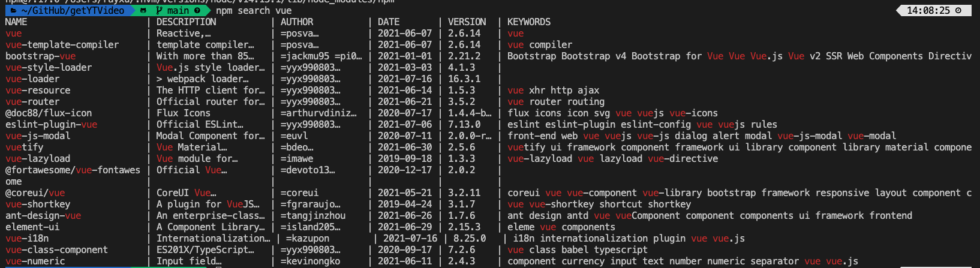Click the NAME column header
The image size is (980, 268).
click(x=16, y=22)
